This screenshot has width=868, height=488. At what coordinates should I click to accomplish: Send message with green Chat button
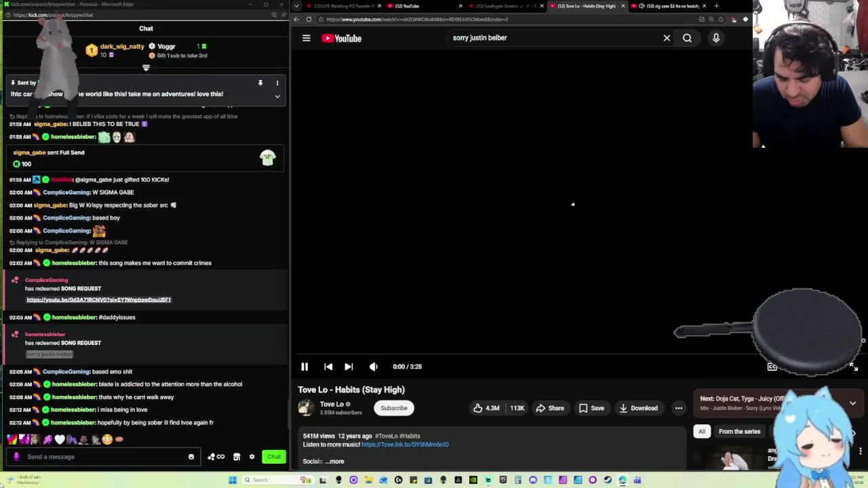274,457
